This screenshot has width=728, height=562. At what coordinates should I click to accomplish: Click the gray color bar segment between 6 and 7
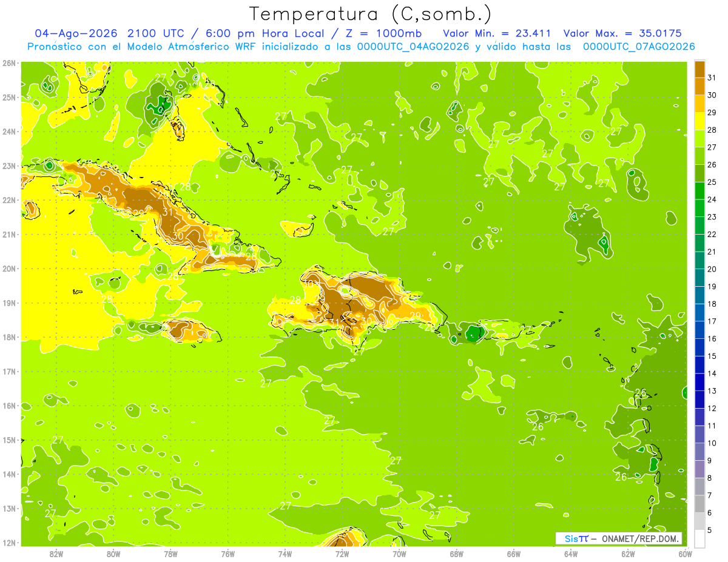pyautogui.click(x=699, y=504)
